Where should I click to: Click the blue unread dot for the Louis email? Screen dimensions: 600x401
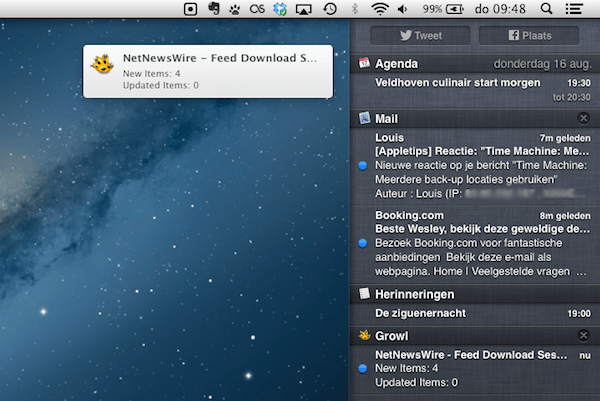coord(363,166)
